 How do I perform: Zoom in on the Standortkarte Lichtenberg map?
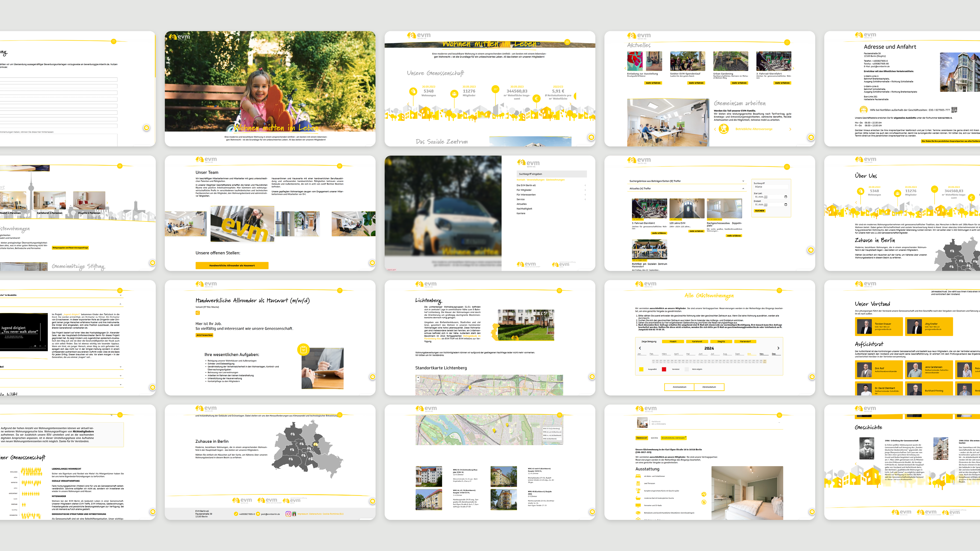(418, 377)
